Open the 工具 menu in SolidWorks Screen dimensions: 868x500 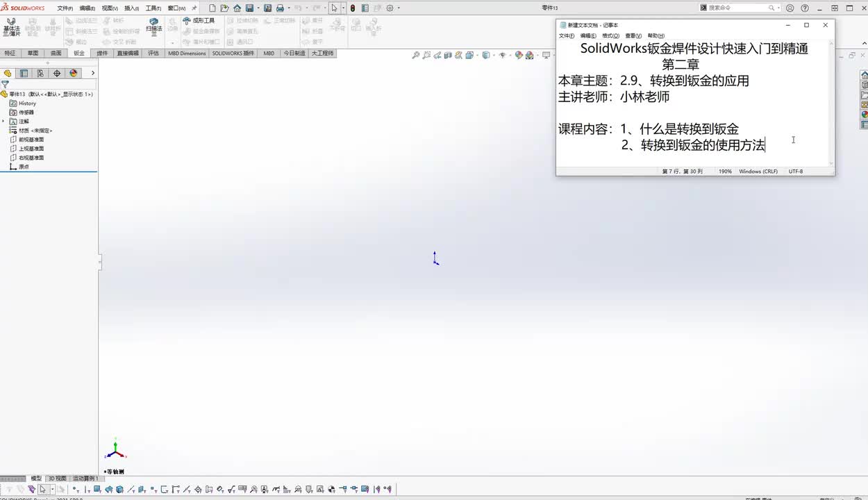[x=153, y=8]
